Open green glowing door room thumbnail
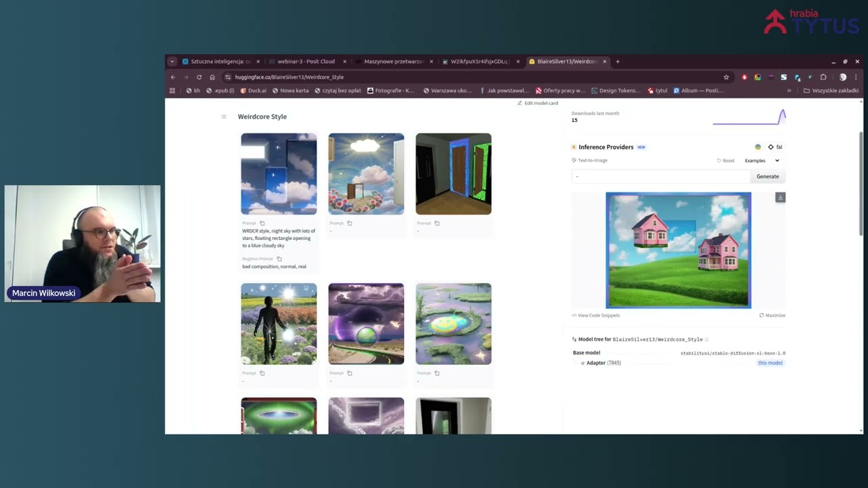The image size is (868, 488). [x=454, y=174]
